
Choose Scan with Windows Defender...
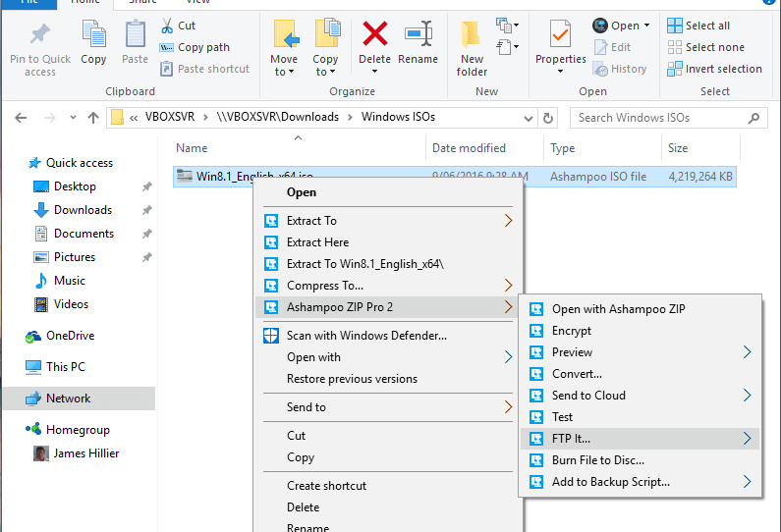click(x=388, y=336)
